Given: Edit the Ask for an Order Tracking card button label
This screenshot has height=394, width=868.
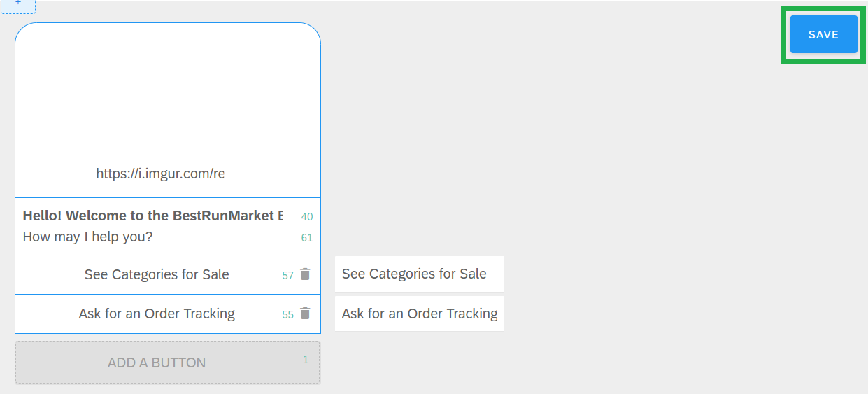Looking at the screenshot, I should coord(157,314).
